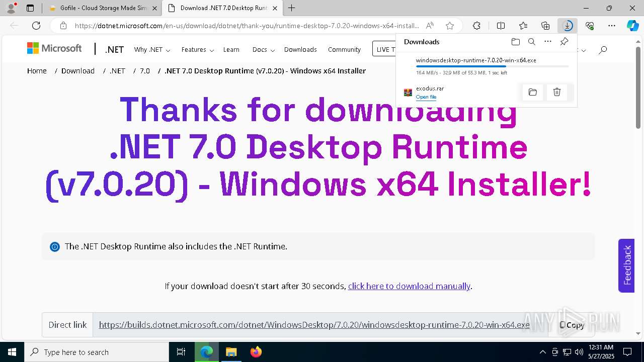Open File Explorer from taskbar
644x362 pixels.
[x=231, y=352]
